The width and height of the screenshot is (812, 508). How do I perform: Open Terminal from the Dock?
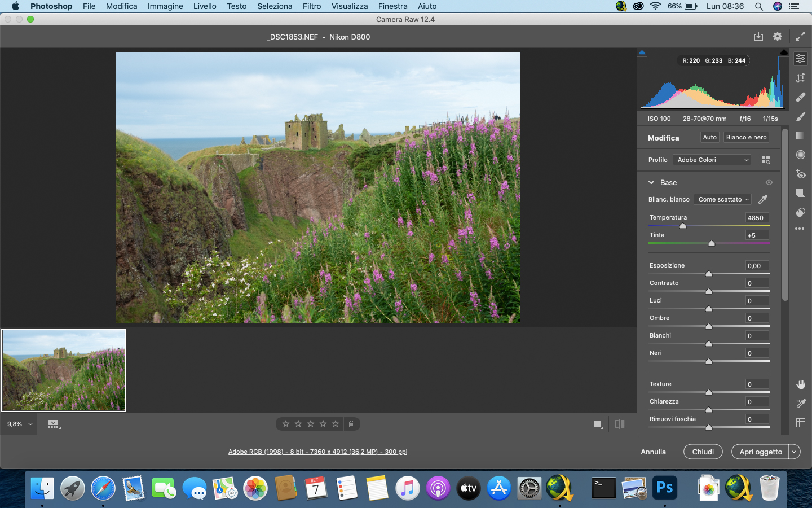click(603, 488)
